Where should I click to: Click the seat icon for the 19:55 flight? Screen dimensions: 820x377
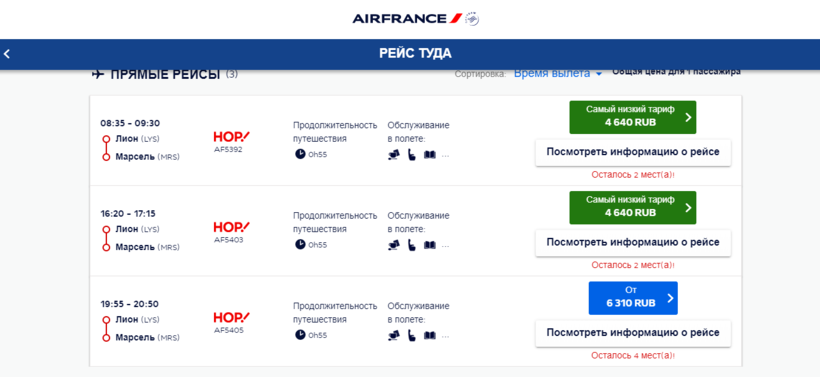412,335
